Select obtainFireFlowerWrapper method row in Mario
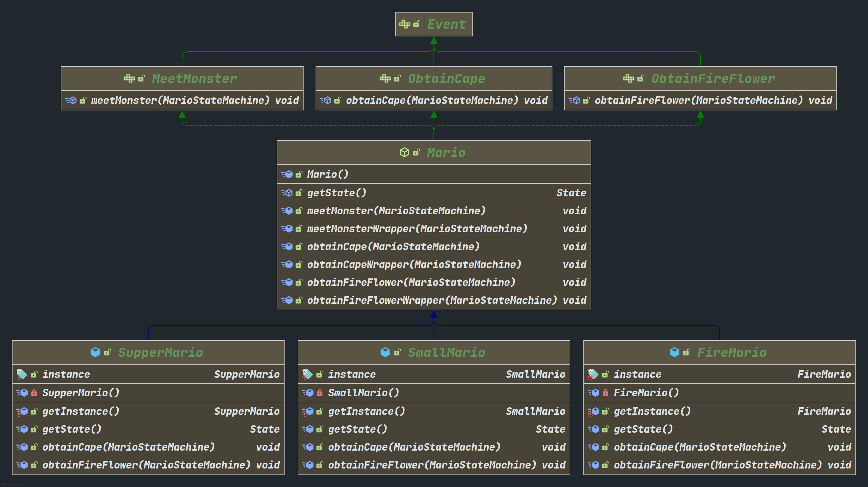This screenshot has width=868, height=487. pyautogui.click(x=432, y=300)
